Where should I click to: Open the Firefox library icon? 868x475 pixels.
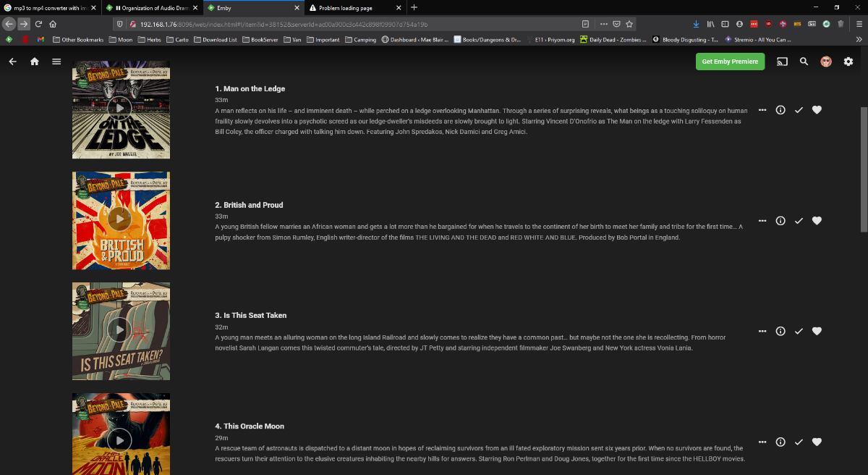(711, 23)
